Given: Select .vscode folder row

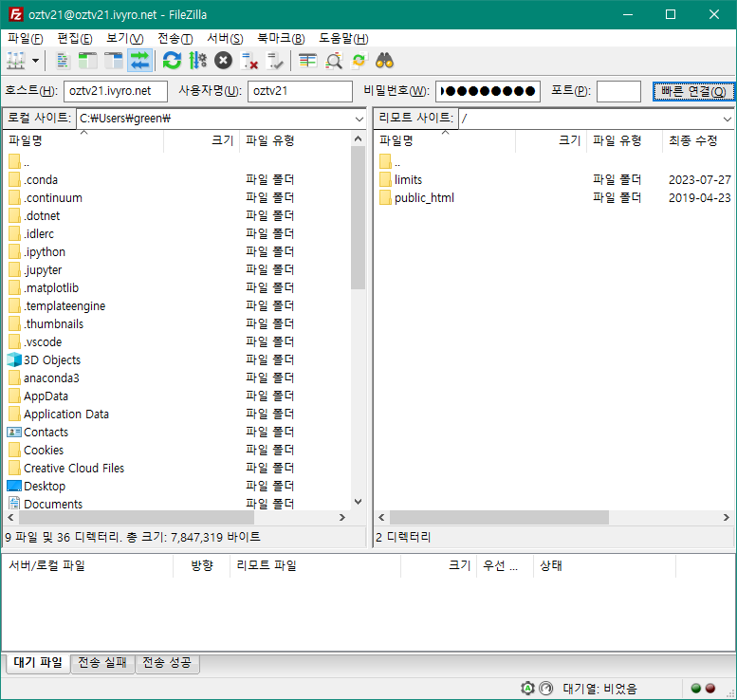Looking at the screenshot, I should 178,342.
